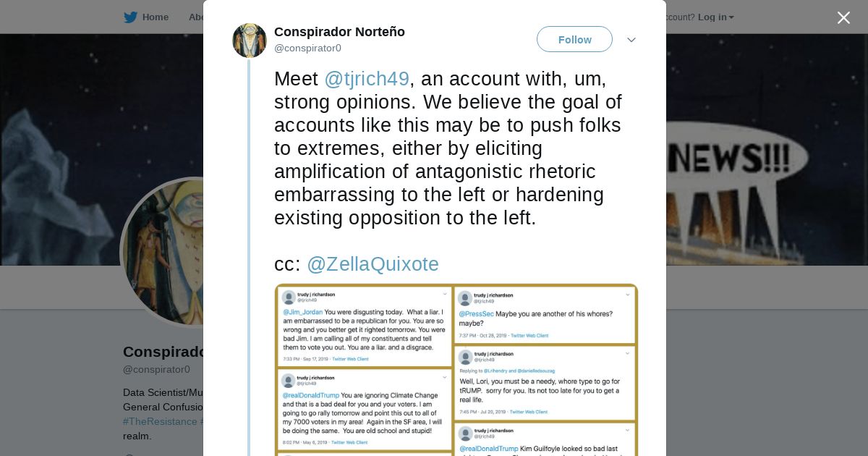Click the default avatar in the @PressSec screenshot
This screenshot has height=456, width=868.
465,297
